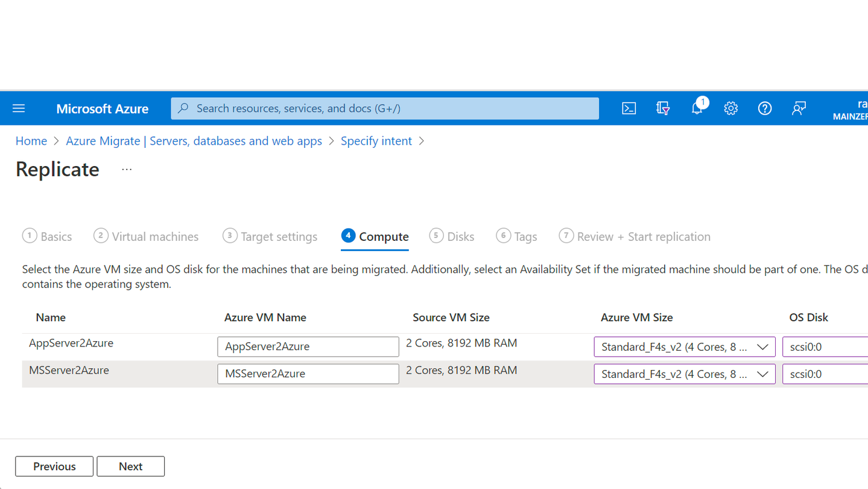Image resolution: width=868 pixels, height=489 pixels.
Task: Click Source VM Size in AppServer2Azure row
Action: point(461,343)
